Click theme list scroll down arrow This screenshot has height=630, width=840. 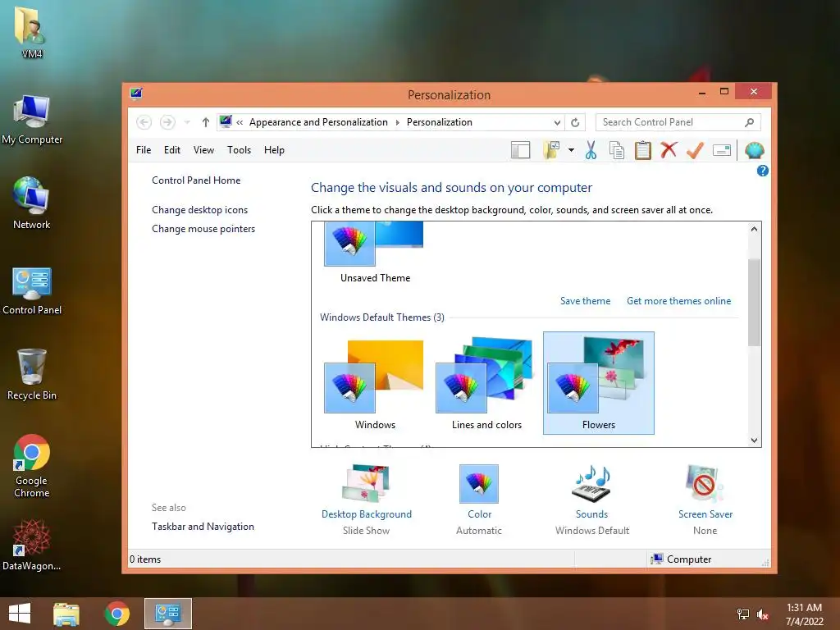(x=755, y=441)
